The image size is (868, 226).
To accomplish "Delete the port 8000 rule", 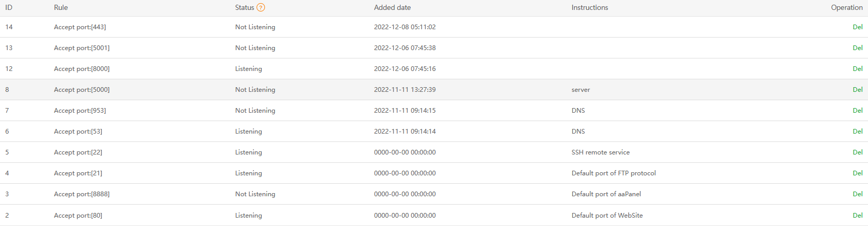I will click(x=857, y=69).
